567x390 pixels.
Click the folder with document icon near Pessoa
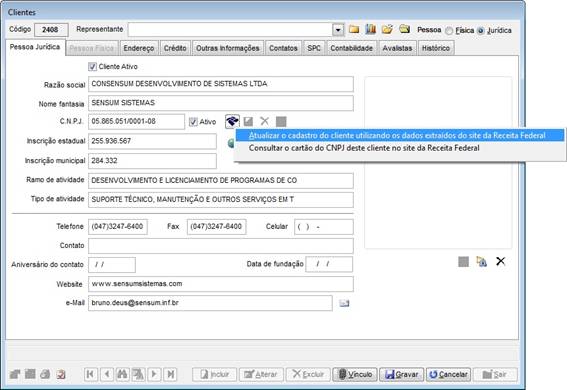404,29
